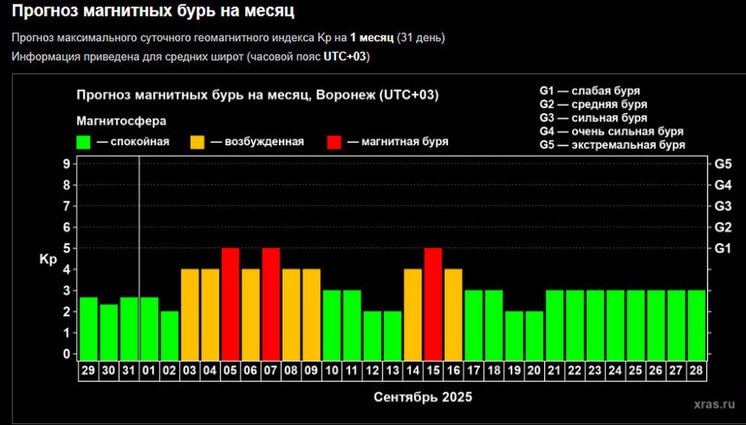Click the Kp axis label
Screen dimensions: 746x425
tap(48, 259)
